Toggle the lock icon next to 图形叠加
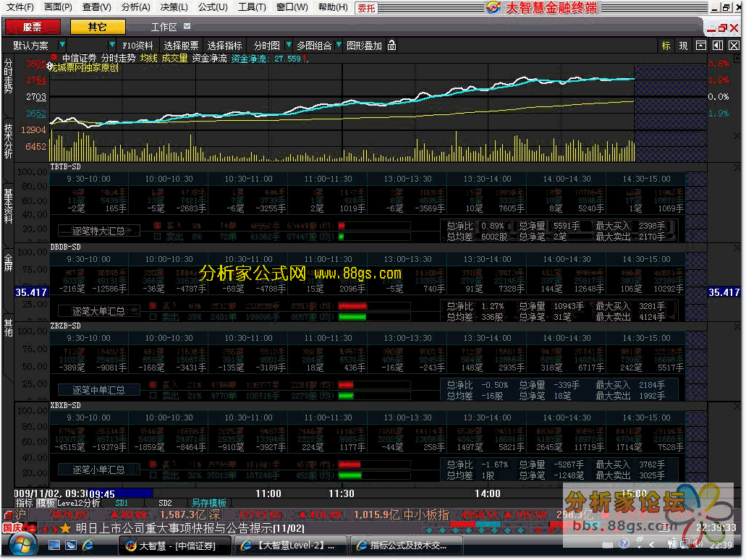This screenshot has height=560, width=746. click(x=391, y=45)
